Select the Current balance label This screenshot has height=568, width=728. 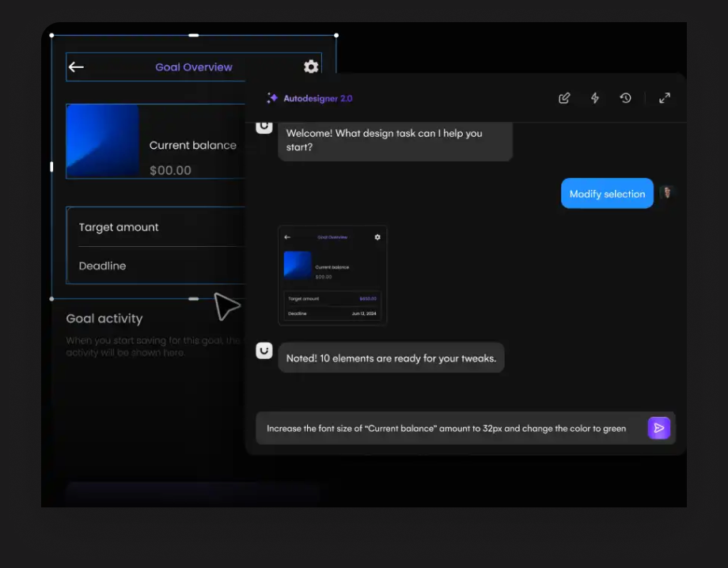point(192,146)
